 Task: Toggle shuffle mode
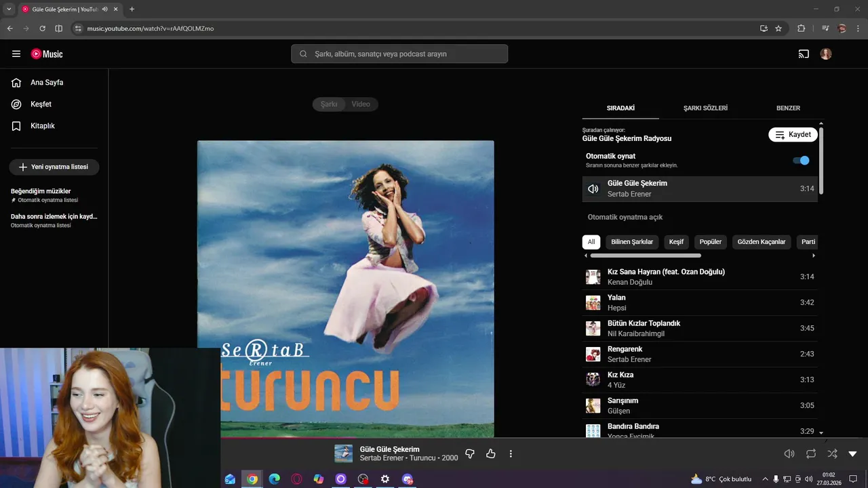coord(832,453)
